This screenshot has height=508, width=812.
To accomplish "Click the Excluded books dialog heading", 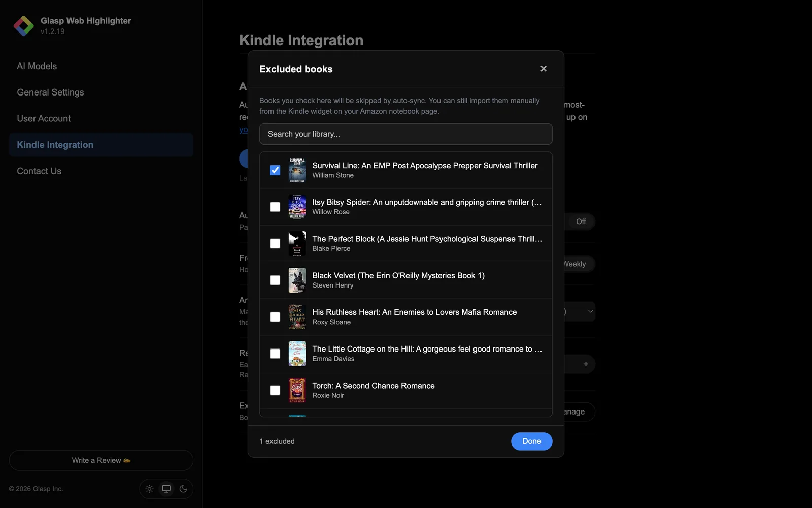I will pyautogui.click(x=296, y=69).
